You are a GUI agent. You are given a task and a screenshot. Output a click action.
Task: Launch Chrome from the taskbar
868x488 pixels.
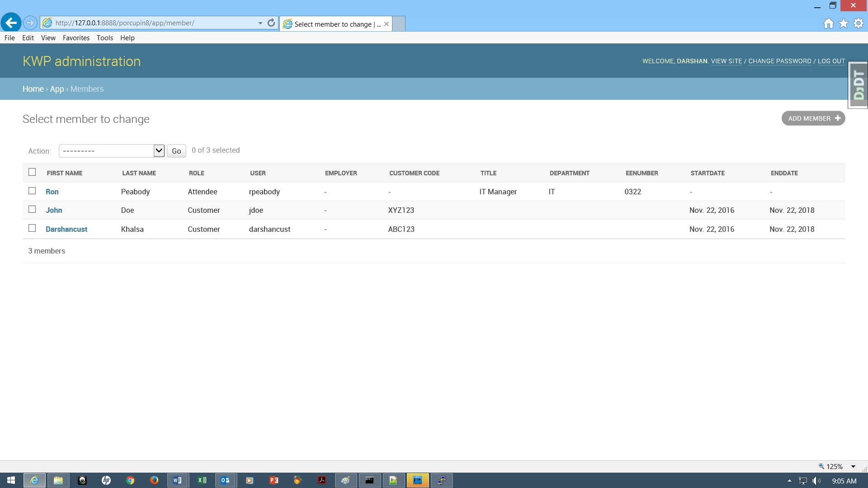[x=130, y=480]
